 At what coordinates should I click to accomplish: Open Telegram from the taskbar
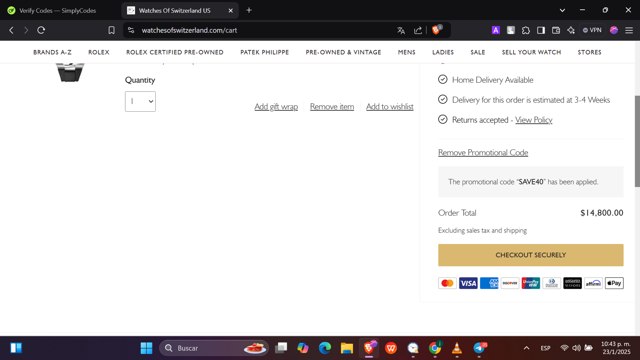click(479, 348)
